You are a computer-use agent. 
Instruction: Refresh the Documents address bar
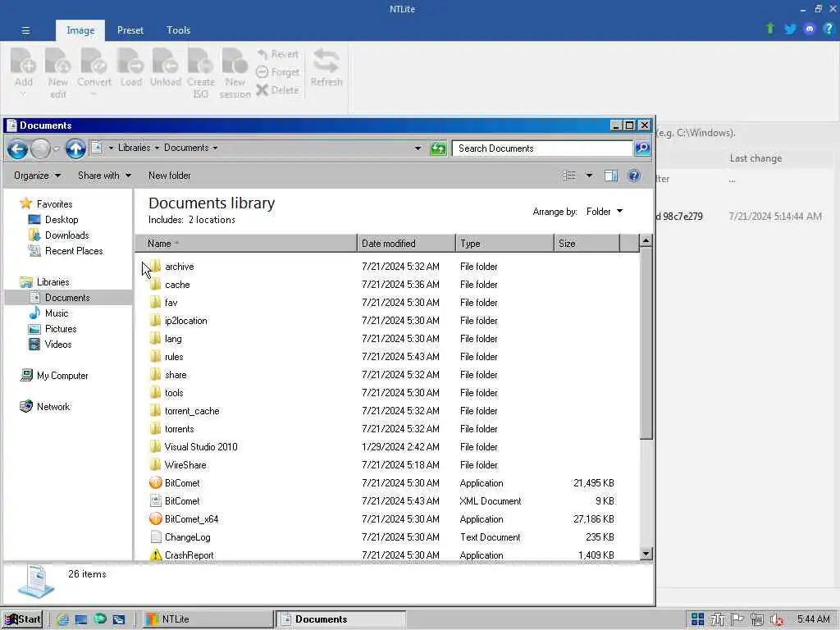438,148
